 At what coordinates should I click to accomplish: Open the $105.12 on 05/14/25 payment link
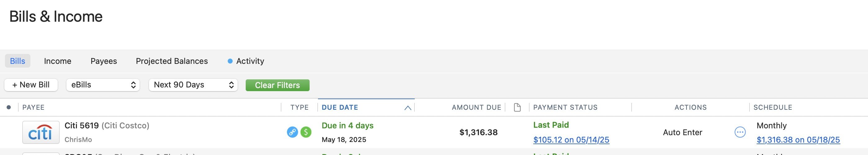pos(571,140)
